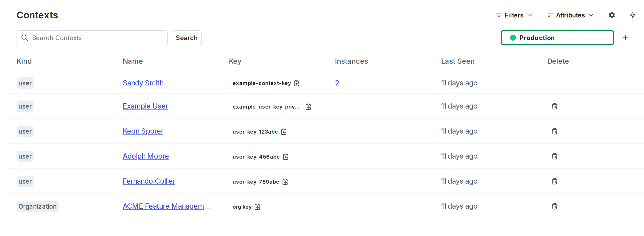Delete the ACME Feature Management organization
The image size is (644, 236).
coord(554,206)
